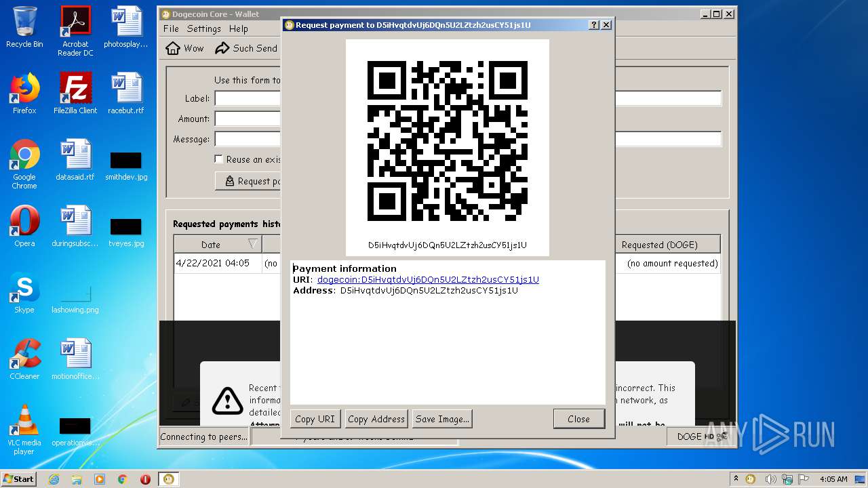The height and width of the screenshot is (488, 868).
Task: Click into the Label input field
Action: (468, 98)
